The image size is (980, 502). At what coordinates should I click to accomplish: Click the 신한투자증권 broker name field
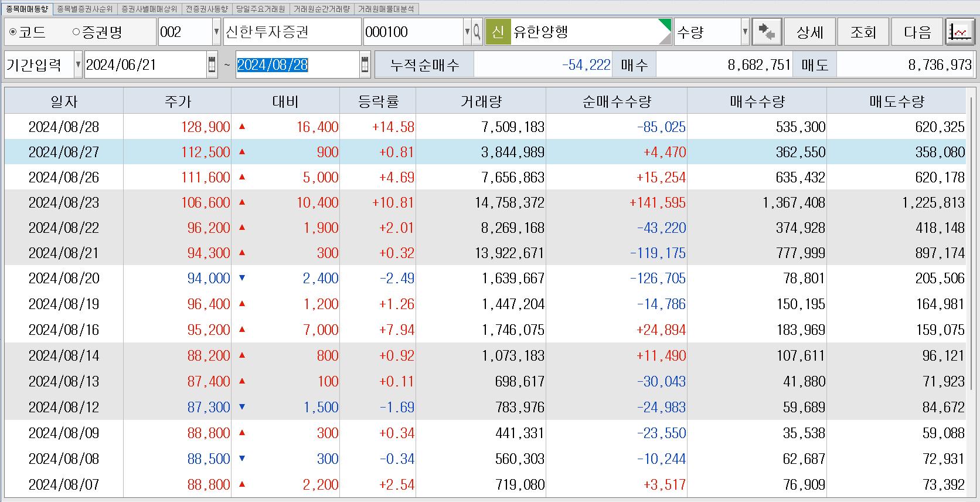point(292,32)
